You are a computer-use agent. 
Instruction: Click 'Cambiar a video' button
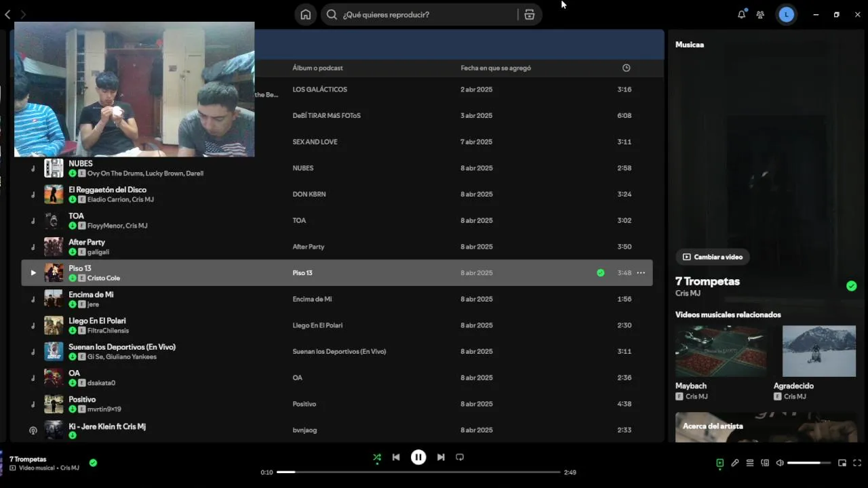point(712,257)
